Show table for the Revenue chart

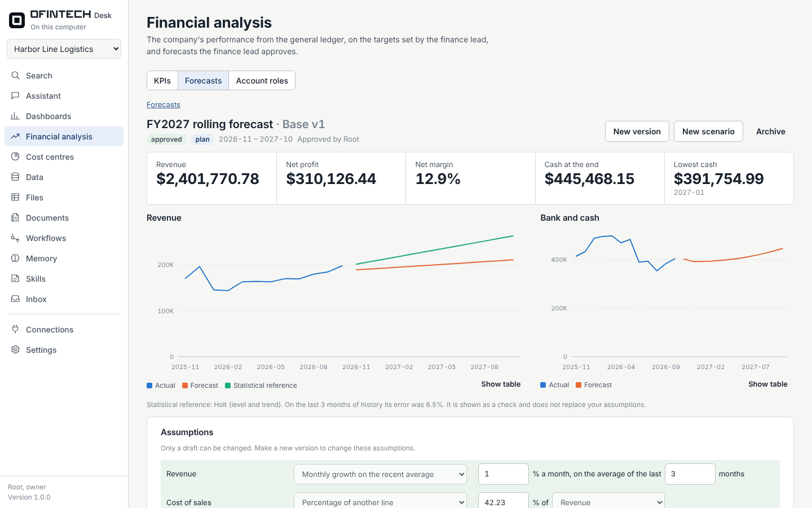point(501,384)
